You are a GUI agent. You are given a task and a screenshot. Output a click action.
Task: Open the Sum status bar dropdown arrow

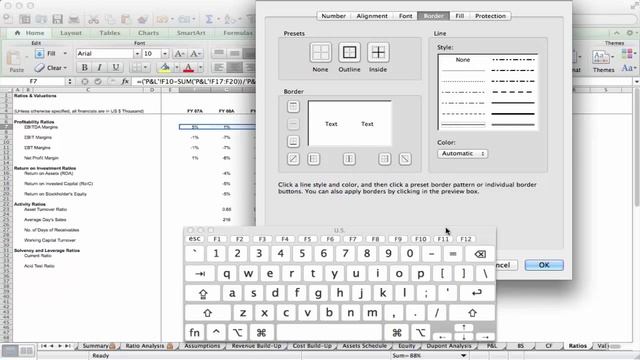pyautogui.click(x=464, y=356)
